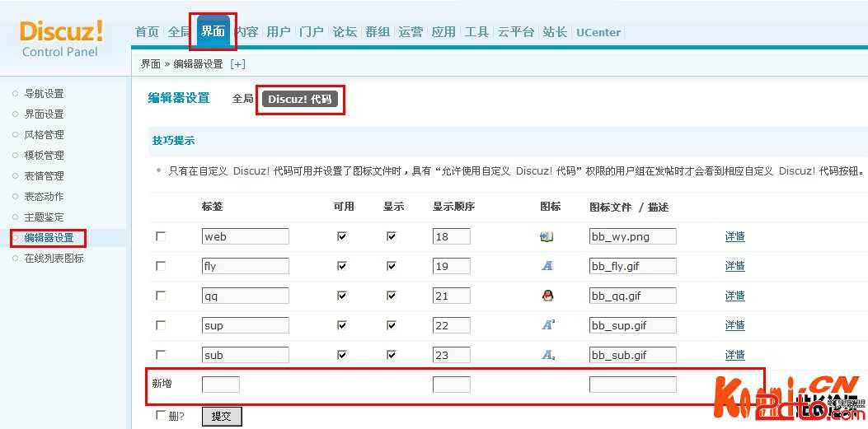Click the 技巧提示 section header
868x429 pixels.
click(x=173, y=141)
